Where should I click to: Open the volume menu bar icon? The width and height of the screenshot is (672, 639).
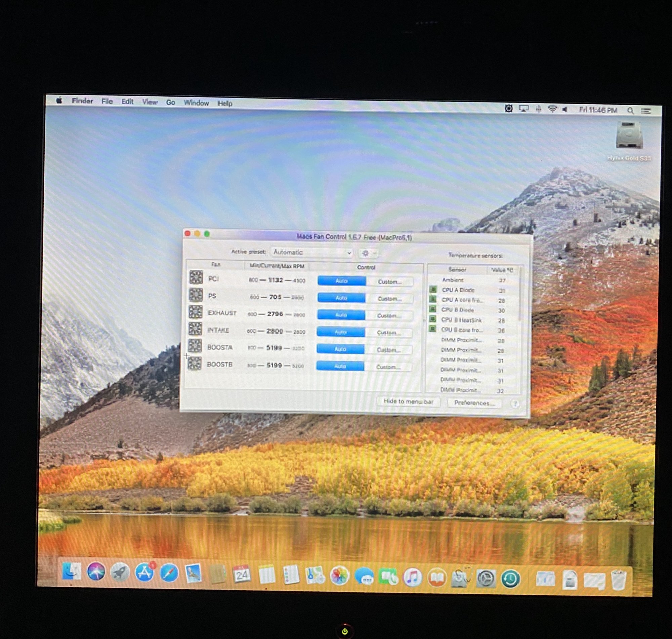[x=565, y=109]
